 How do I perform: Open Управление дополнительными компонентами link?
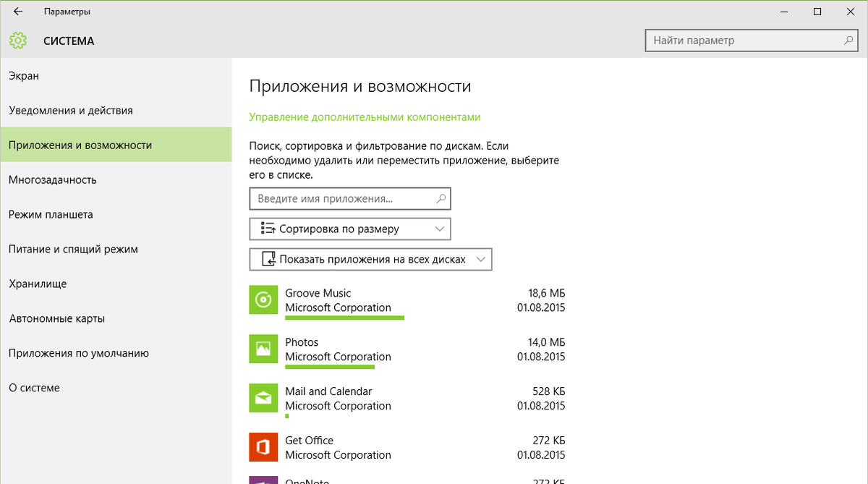[x=365, y=116]
